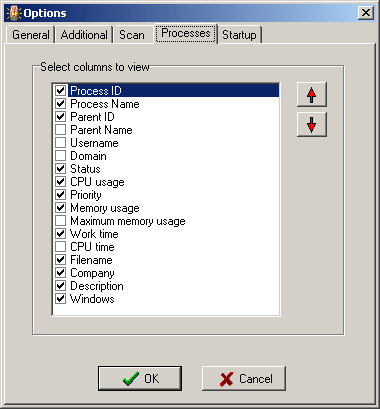Viewport: 380px width, 409px height.
Task: Toggle the Work time checkbox
Action: (60, 233)
